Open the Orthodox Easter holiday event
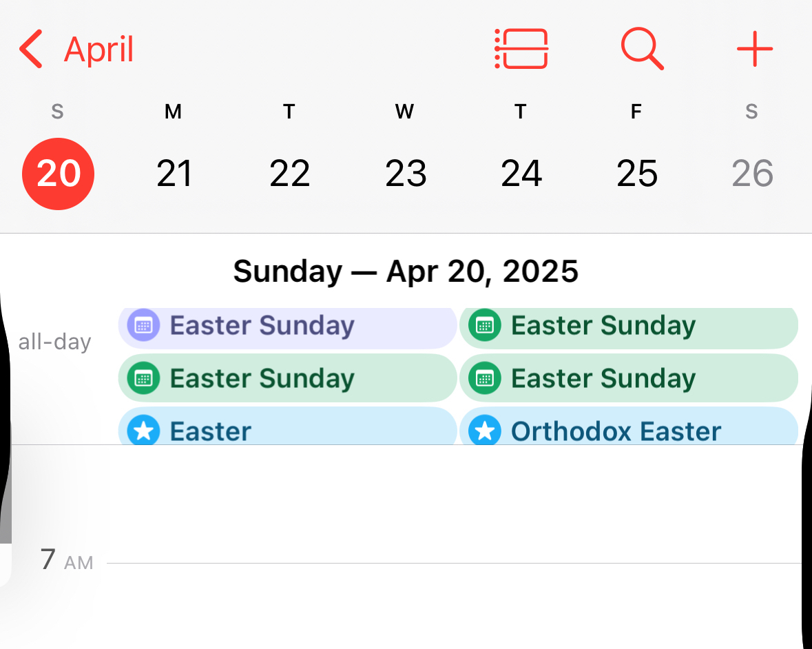Screen dimensions: 812x649 point(628,431)
